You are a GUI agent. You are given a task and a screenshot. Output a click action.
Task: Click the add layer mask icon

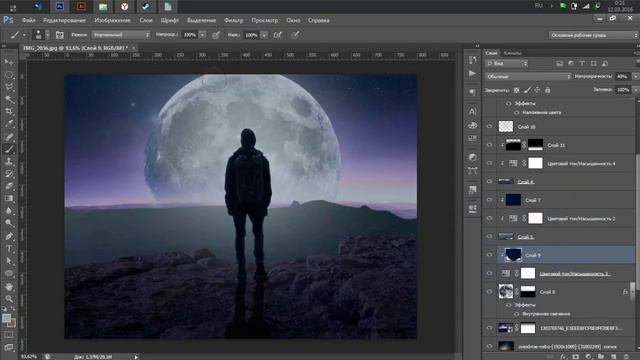pos(576,357)
